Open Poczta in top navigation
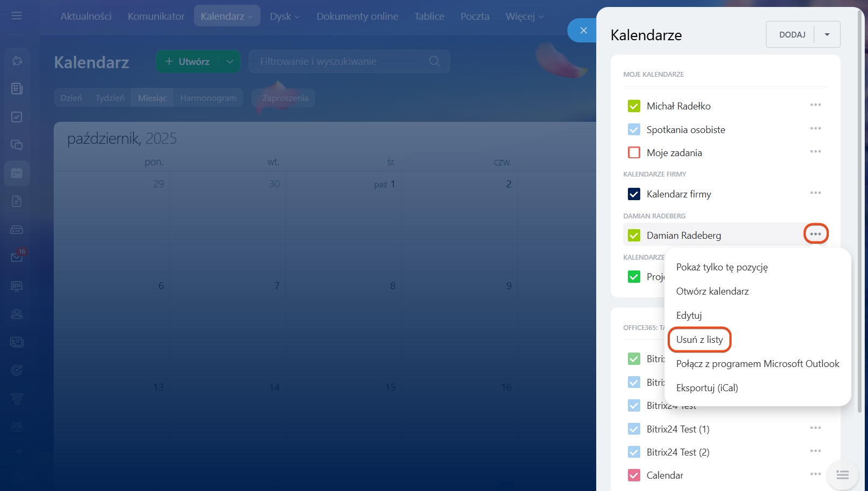Screen dimensions: 868x491 click(475, 16)
